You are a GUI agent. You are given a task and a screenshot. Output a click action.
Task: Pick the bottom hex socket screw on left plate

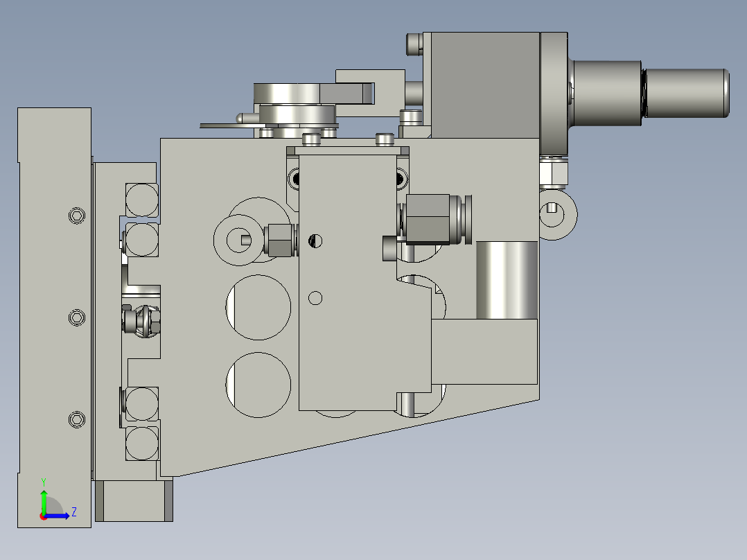[77, 419]
